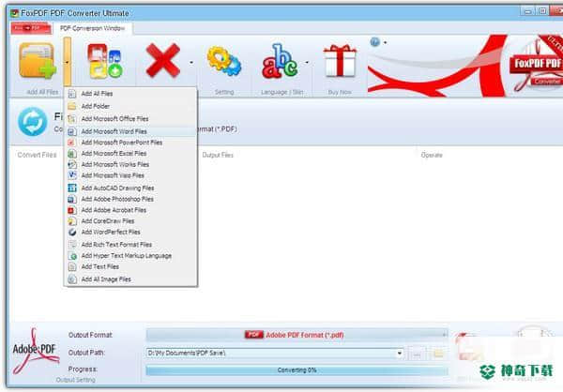Switch to PDF Conversion Window tab
This screenshot has width=563, height=392.
tap(92, 28)
